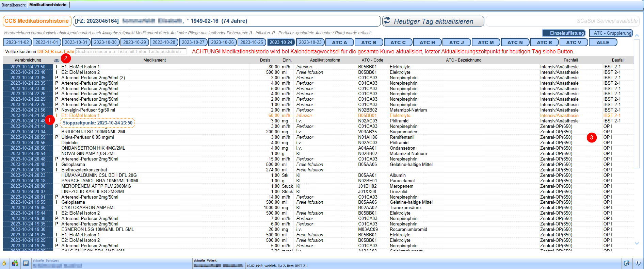Select date tab 2023-10-29

point(135,43)
